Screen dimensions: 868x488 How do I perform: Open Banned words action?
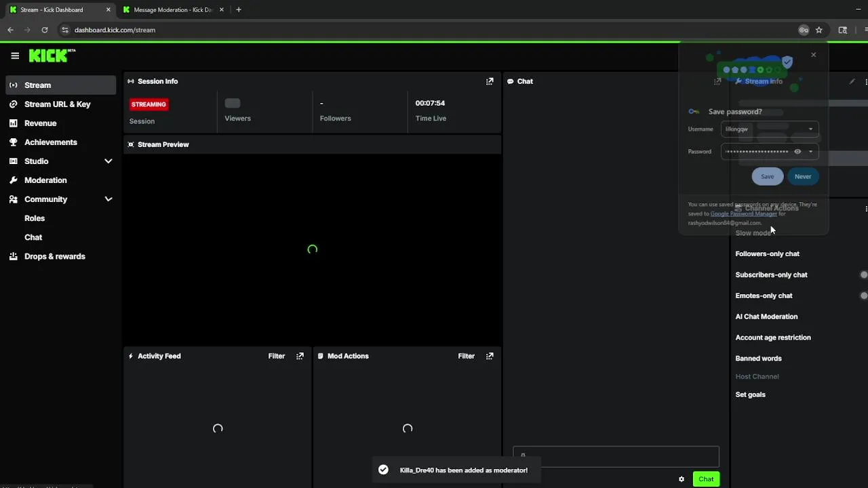click(758, 359)
